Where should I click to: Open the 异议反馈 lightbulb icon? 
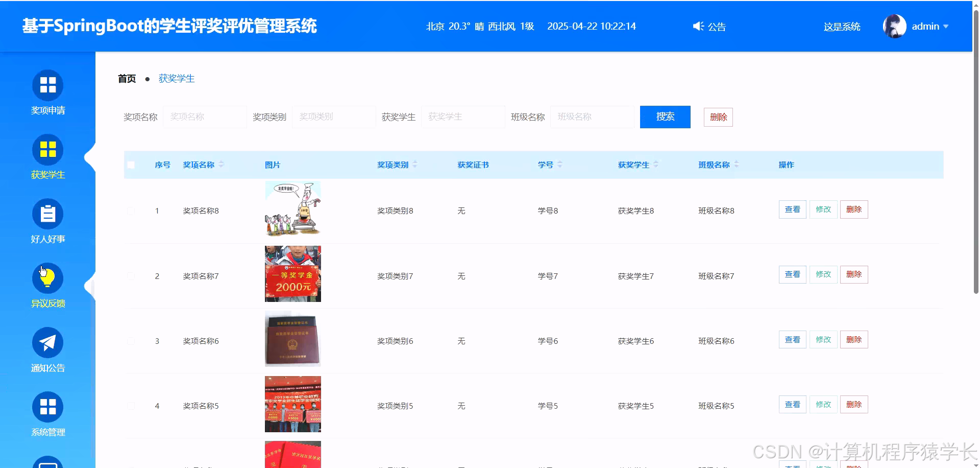click(48, 278)
